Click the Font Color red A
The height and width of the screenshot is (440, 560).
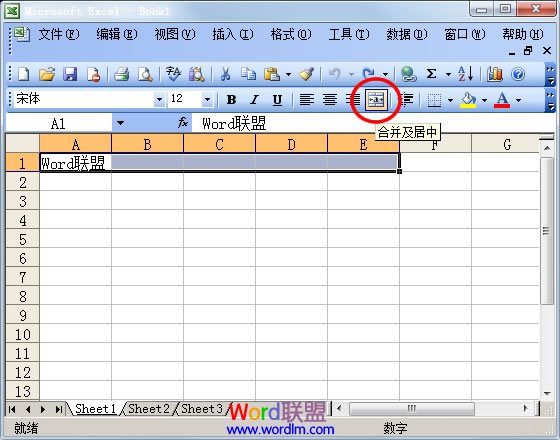(x=502, y=100)
